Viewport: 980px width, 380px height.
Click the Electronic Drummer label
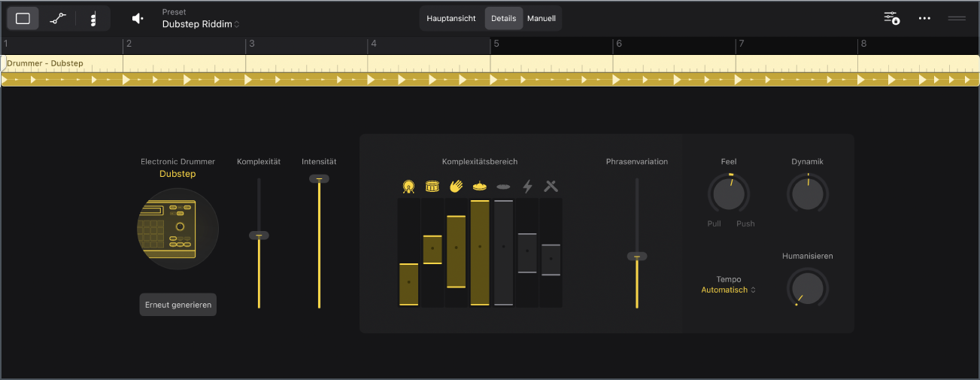tap(177, 162)
